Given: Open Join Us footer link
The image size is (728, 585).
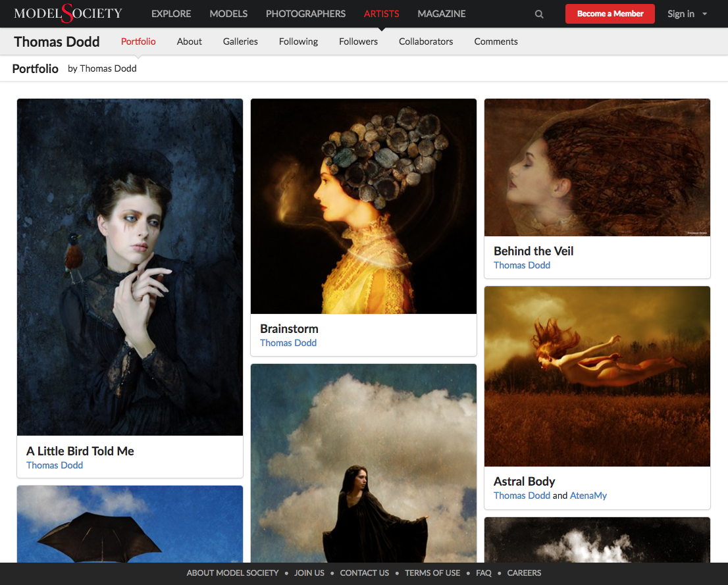Looking at the screenshot, I should coord(309,573).
